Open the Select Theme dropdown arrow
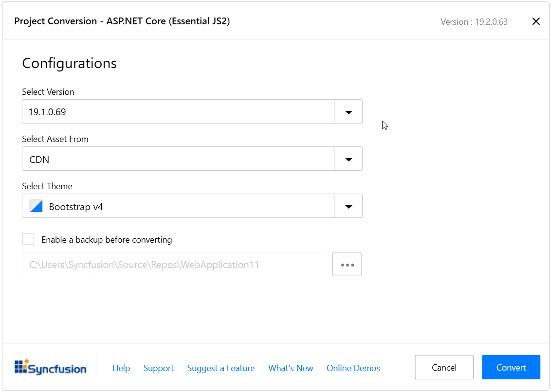 348,206
